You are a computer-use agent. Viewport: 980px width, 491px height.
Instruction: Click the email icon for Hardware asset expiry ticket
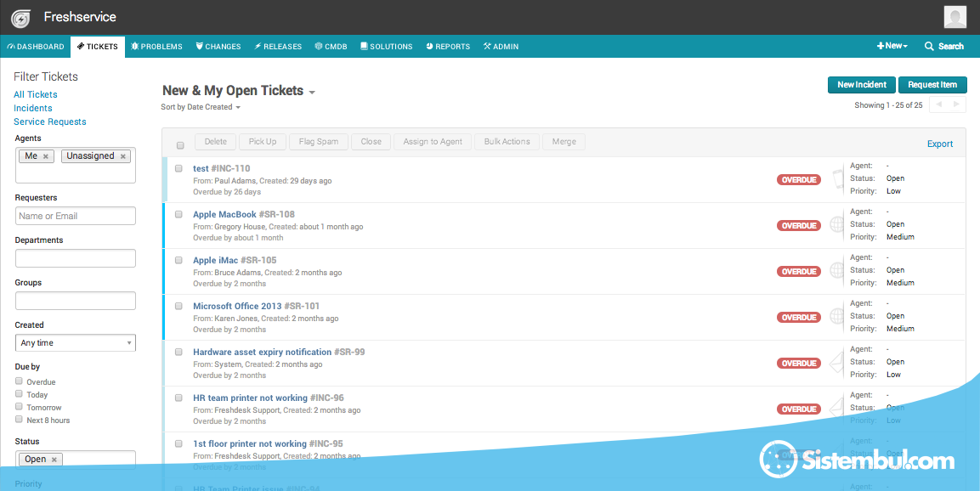tap(837, 363)
